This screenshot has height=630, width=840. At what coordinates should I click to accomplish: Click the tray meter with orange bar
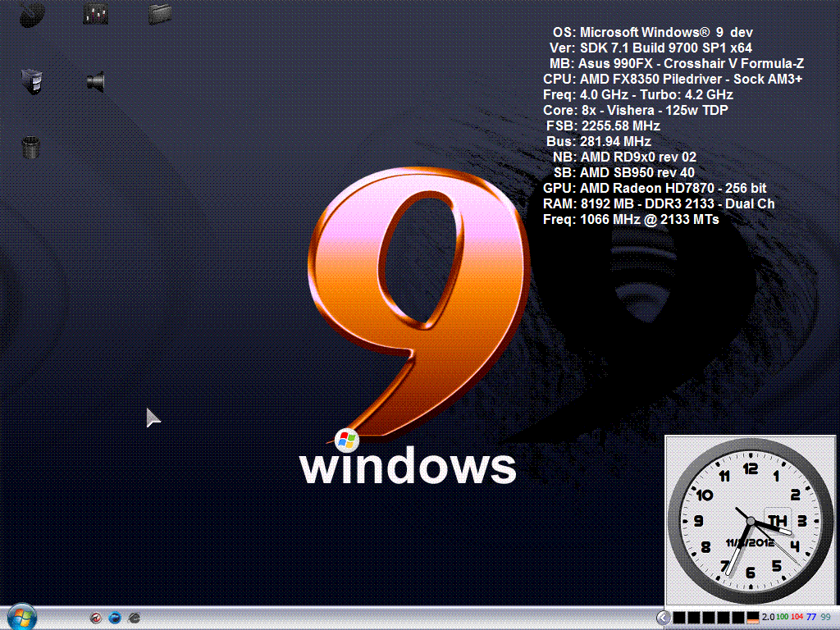[x=752, y=617]
